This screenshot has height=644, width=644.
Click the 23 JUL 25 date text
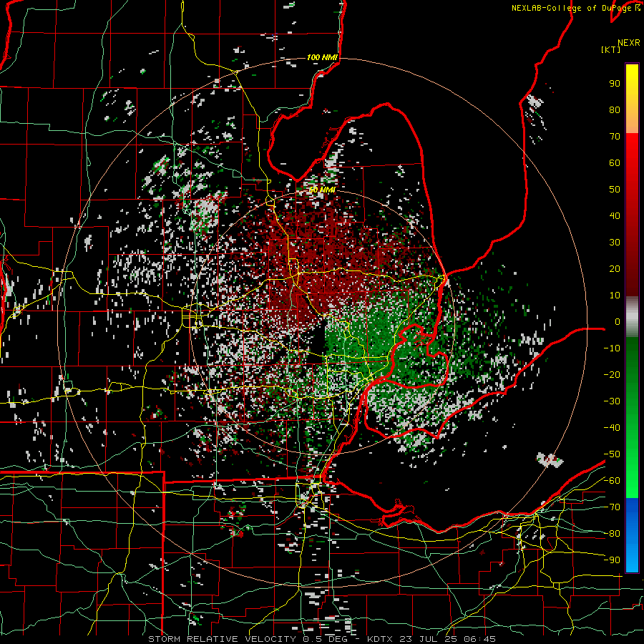click(x=427, y=639)
